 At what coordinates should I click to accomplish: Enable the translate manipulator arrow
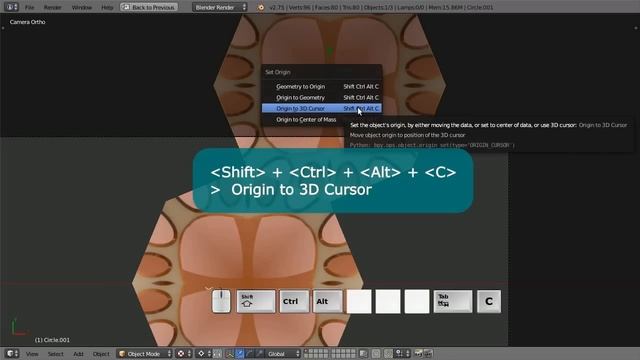point(240,354)
